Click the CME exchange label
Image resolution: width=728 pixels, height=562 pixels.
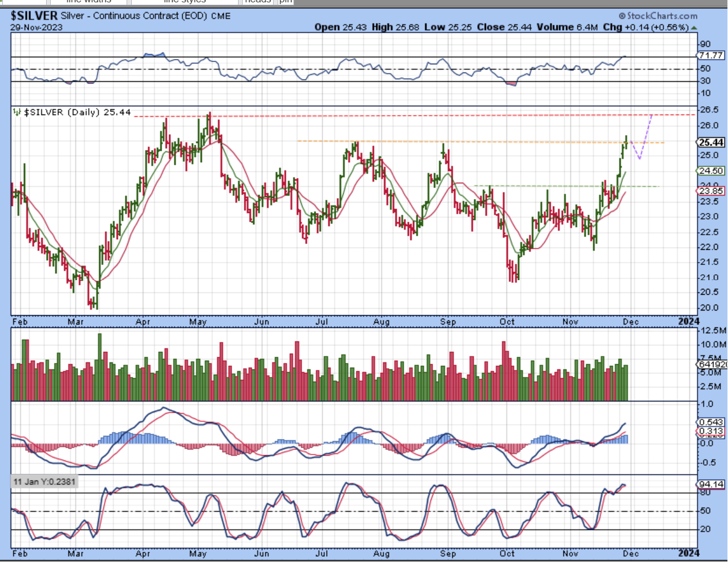tap(220, 16)
